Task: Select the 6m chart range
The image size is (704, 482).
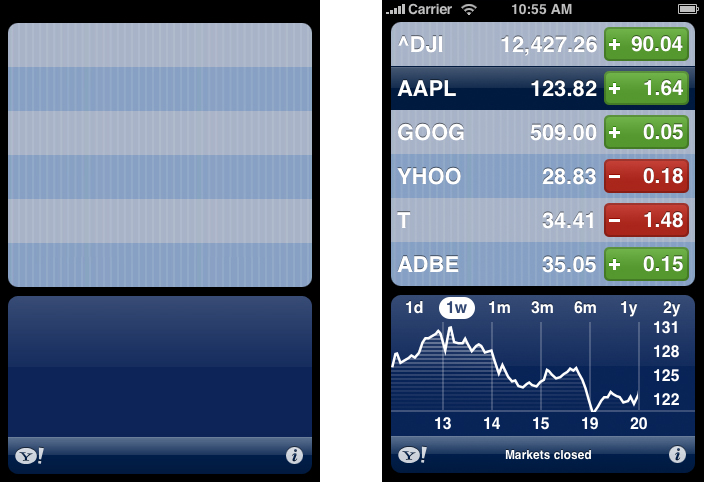Action: [x=585, y=308]
